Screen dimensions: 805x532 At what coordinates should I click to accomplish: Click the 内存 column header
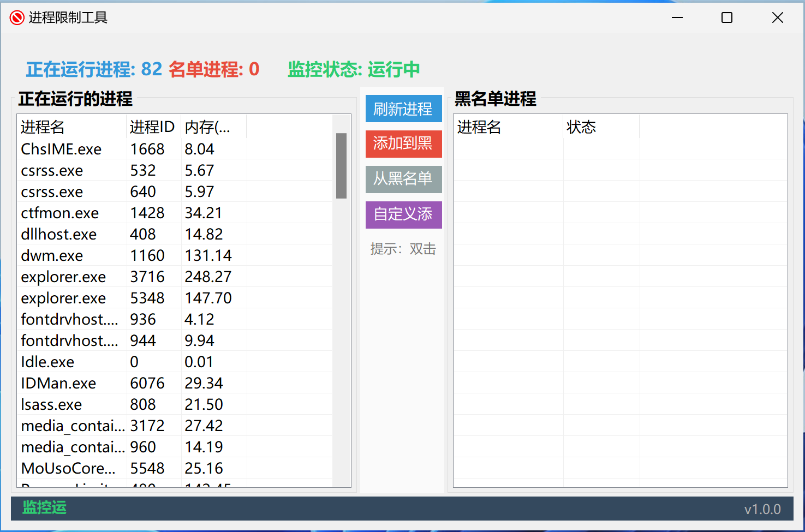[214, 127]
